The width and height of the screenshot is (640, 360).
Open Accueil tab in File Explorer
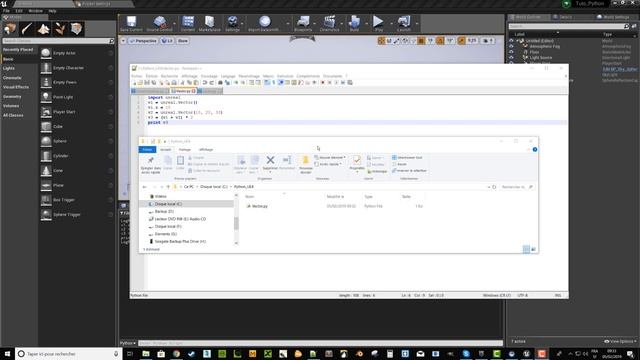(165, 150)
